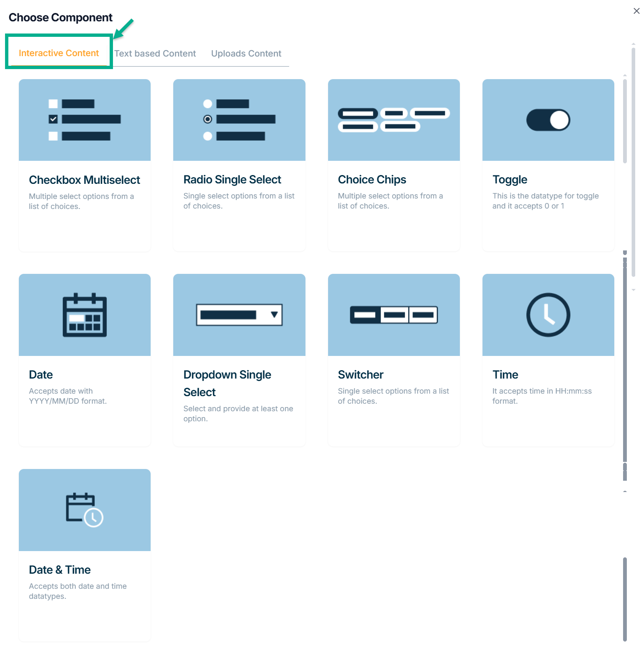This screenshot has height=652, width=644.
Task: Choose the Time clock icon
Action: point(548,315)
